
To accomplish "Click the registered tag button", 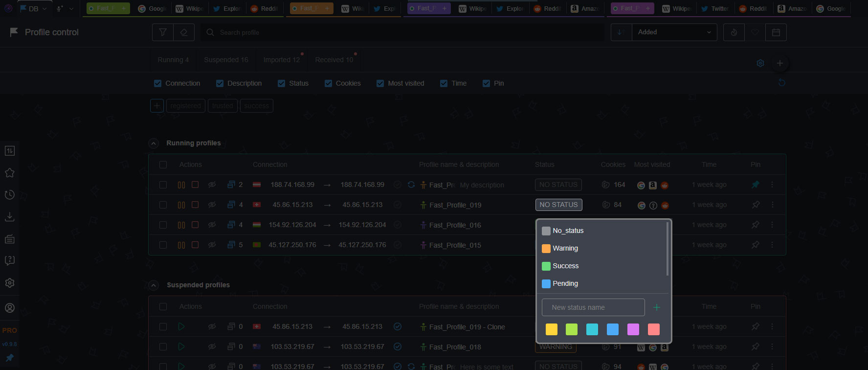I will pos(185,106).
